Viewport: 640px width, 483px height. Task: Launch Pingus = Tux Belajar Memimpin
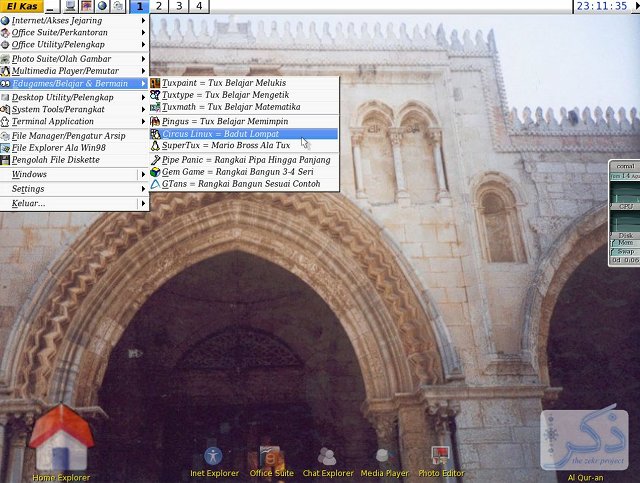click(244, 122)
